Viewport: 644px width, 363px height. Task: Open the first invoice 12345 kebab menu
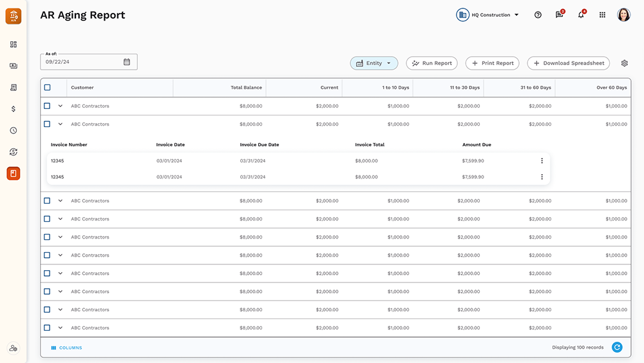click(x=542, y=161)
